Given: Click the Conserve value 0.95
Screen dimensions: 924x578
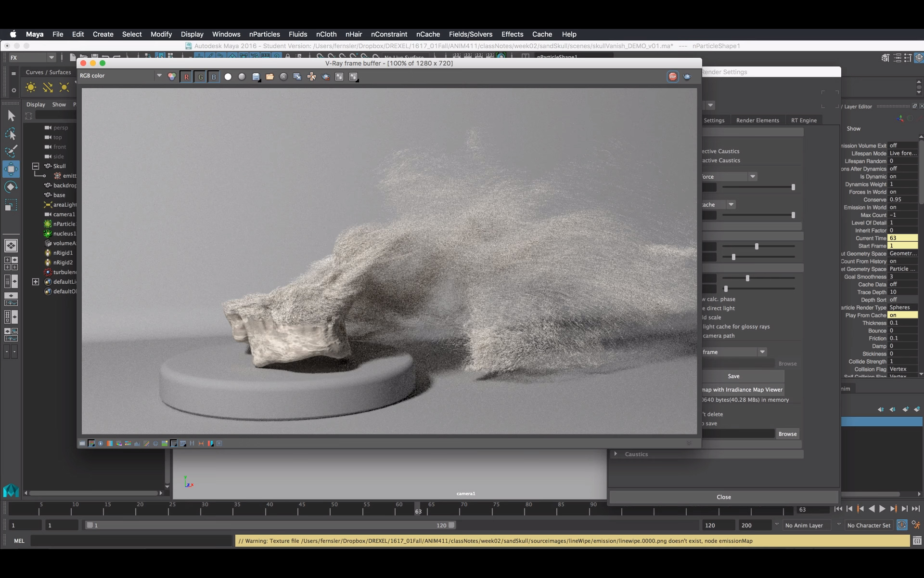Looking at the screenshot, I should click(903, 199).
